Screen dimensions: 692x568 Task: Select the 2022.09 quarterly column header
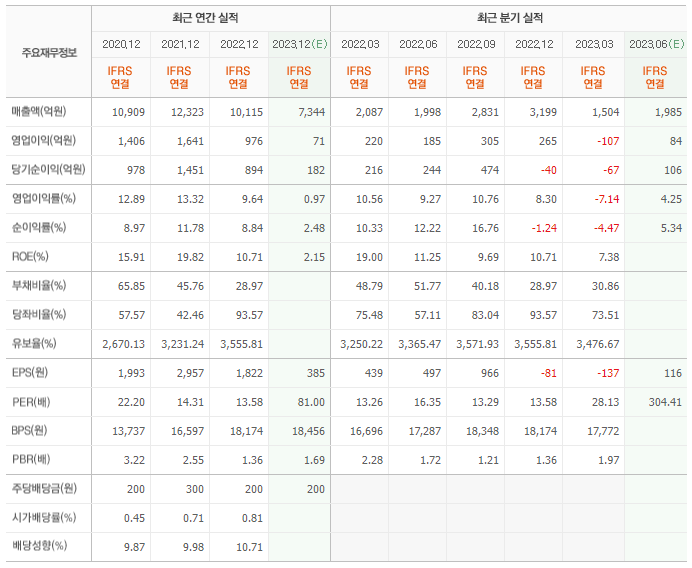pyautogui.click(x=476, y=44)
